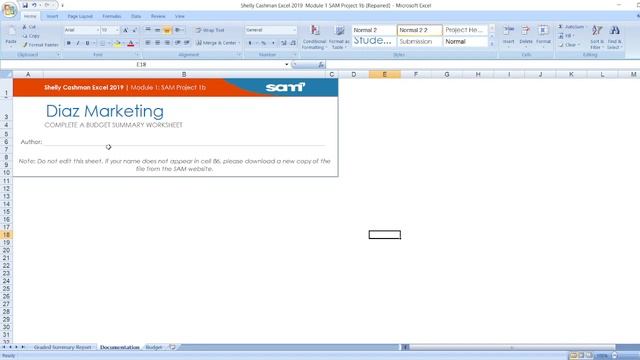Viewport: 640px width, 360px height.
Task: Apply the Submission cell style
Action: (x=420, y=42)
